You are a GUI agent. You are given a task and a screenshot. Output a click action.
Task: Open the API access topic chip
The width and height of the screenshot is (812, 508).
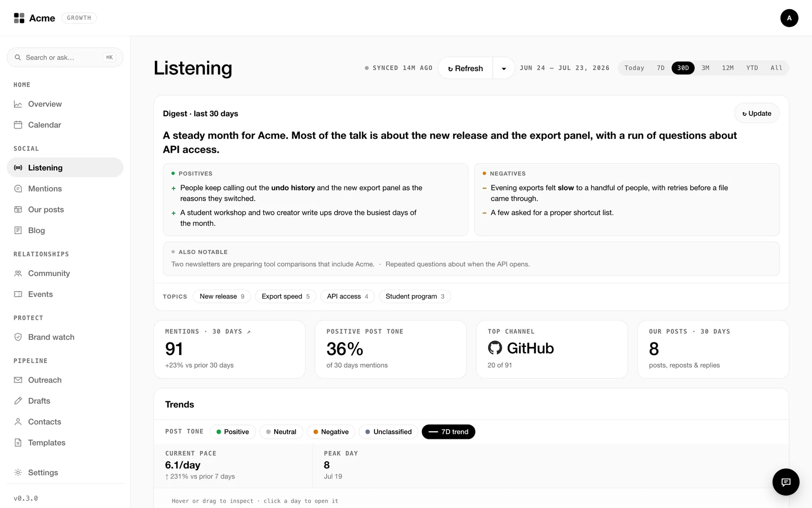coord(348,296)
